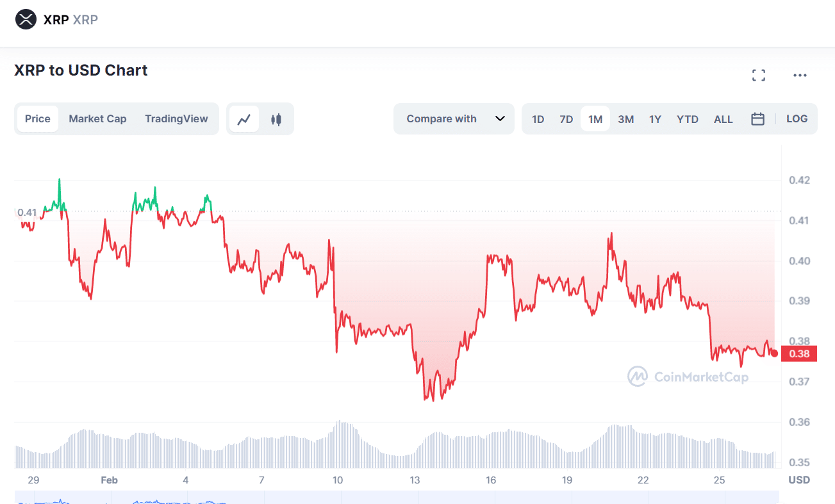Click the XRP logo icon
This screenshot has height=504, width=835.
click(x=26, y=19)
